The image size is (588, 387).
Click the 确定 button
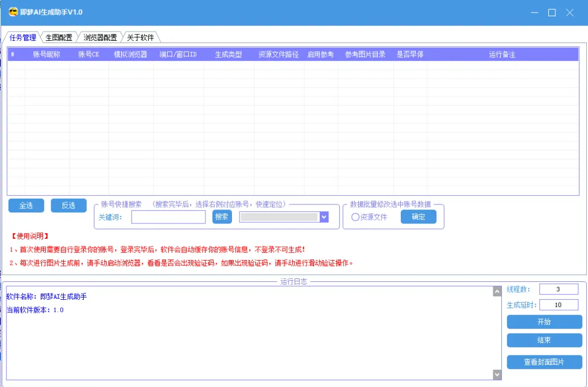pyautogui.click(x=419, y=216)
